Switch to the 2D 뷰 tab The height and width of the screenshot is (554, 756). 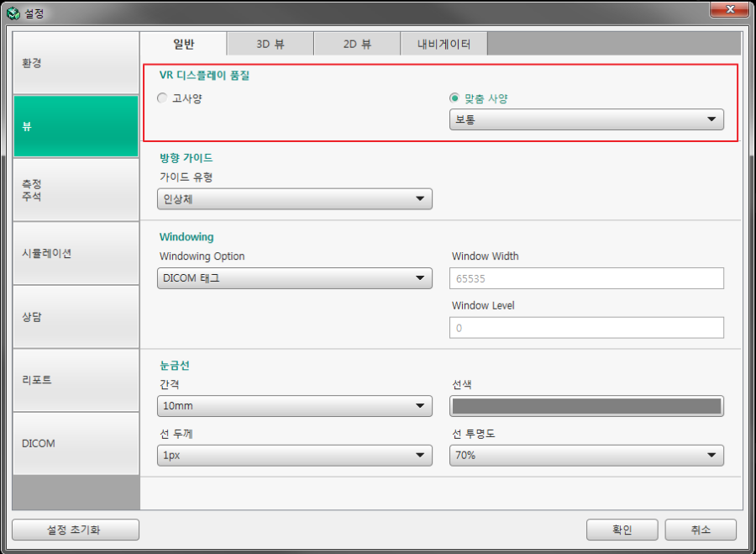[x=357, y=44]
